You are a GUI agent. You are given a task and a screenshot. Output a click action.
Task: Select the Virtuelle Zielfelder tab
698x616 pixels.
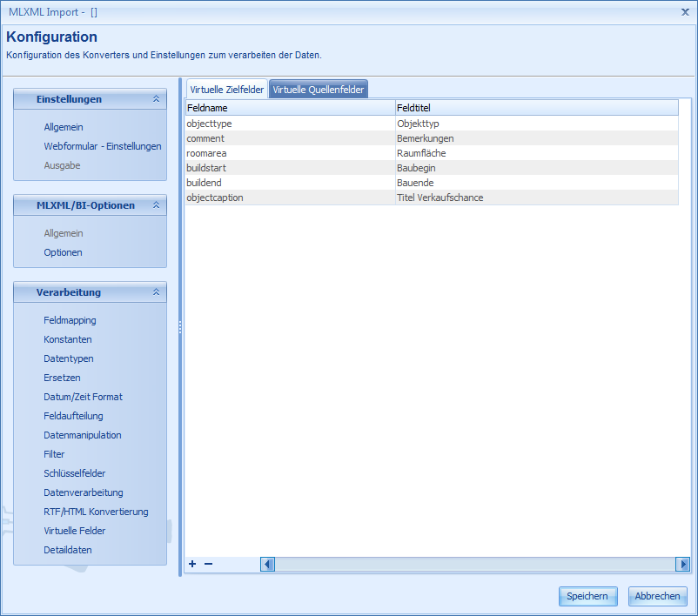tap(225, 88)
